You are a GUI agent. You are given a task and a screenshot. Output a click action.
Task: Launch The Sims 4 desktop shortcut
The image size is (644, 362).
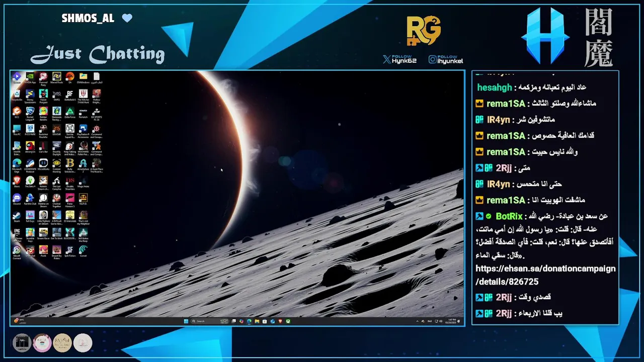click(x=30, y=182)
